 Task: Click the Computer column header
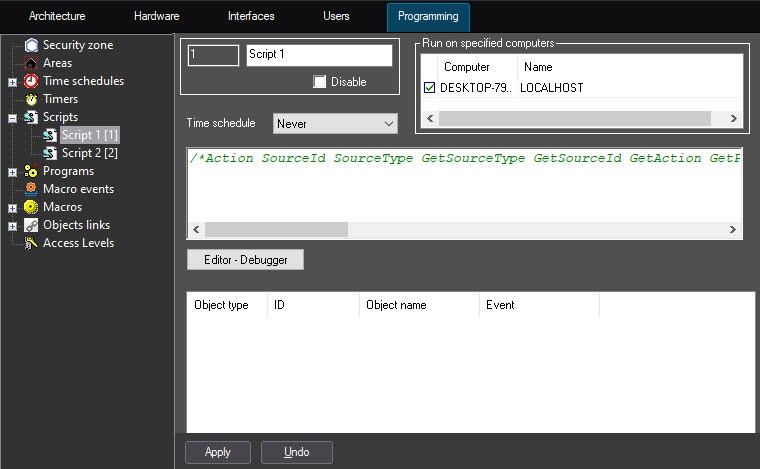pyautogui.click(x=477, y=67)
